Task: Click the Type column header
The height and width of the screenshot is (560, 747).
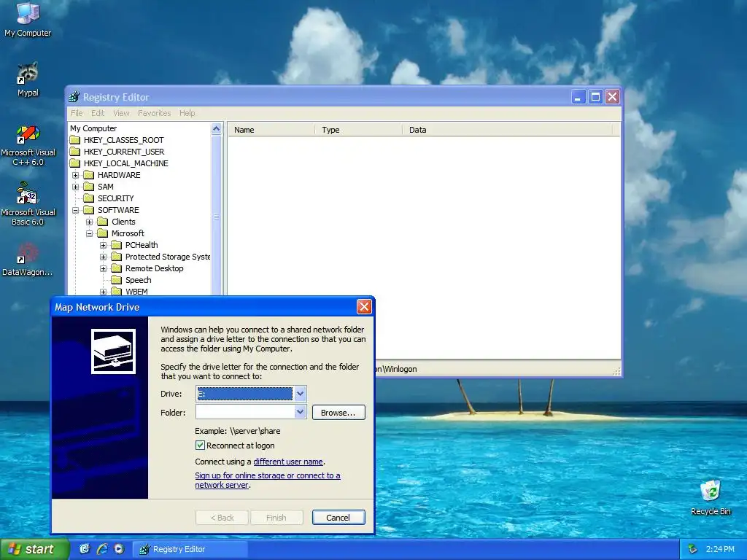Action: pos(359,130)
